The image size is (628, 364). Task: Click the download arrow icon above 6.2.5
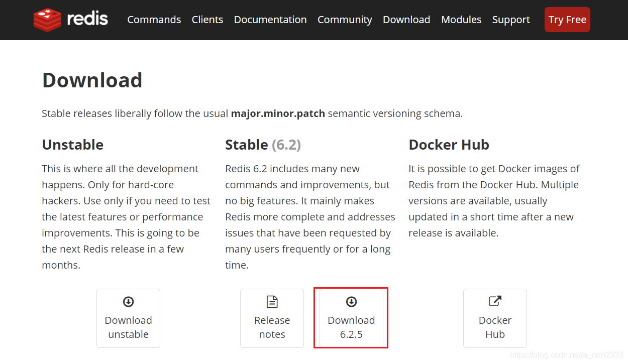pyautogui.click(x=351, y=302)
